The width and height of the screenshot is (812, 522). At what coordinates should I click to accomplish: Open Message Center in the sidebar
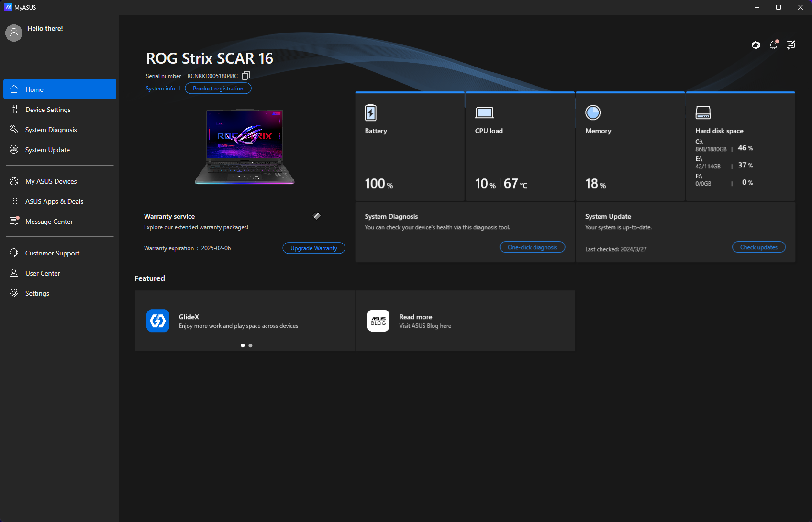coord(60,222)
